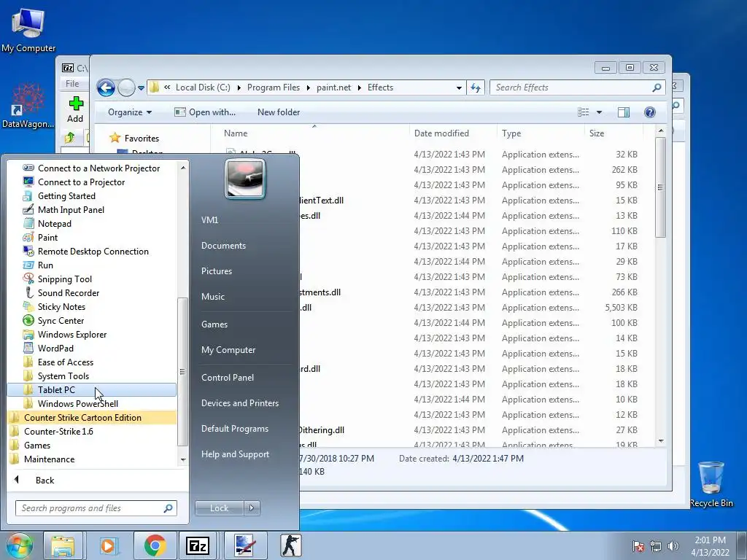Open the network tray icon
Viewport: 747px width, 560px height.
[x=656, y=546]
